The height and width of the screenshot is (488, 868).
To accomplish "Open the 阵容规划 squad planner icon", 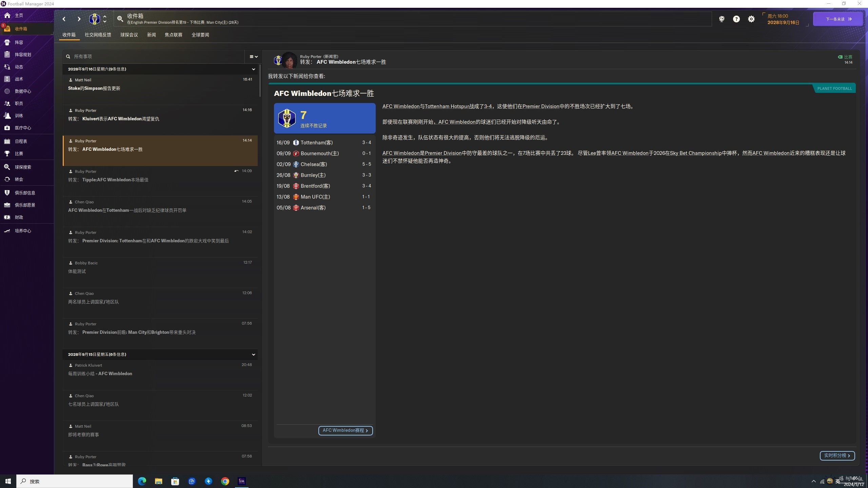I will click(x=7, y=55).
